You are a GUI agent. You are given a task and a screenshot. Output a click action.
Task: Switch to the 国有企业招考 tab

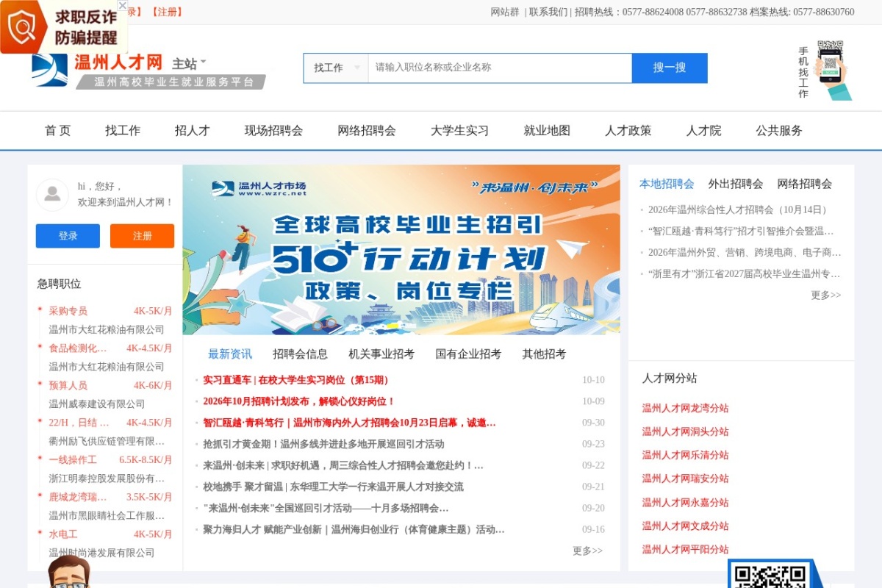468,354
